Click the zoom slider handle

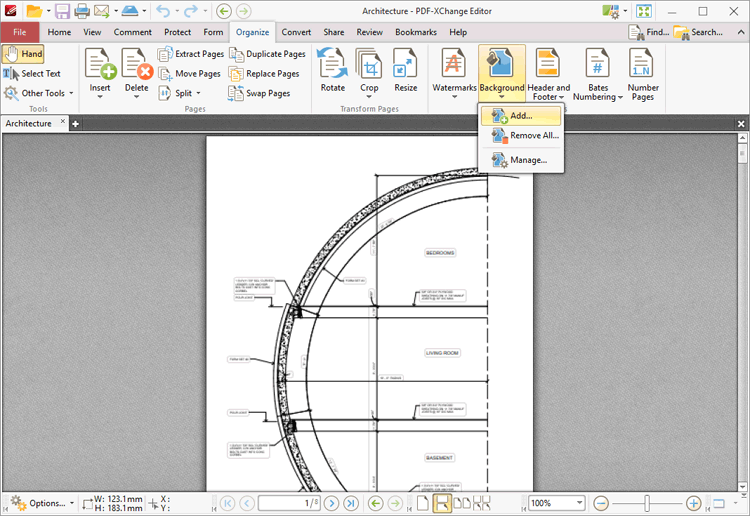pos(647,503)
